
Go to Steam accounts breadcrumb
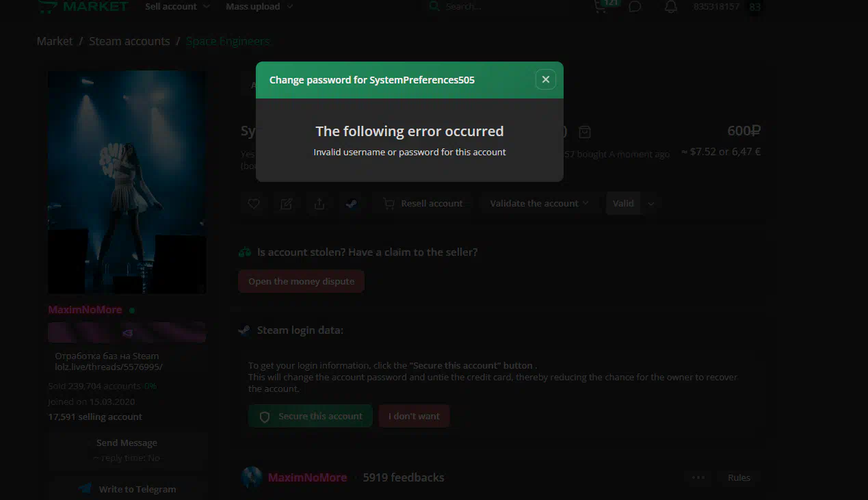(129, 41)
